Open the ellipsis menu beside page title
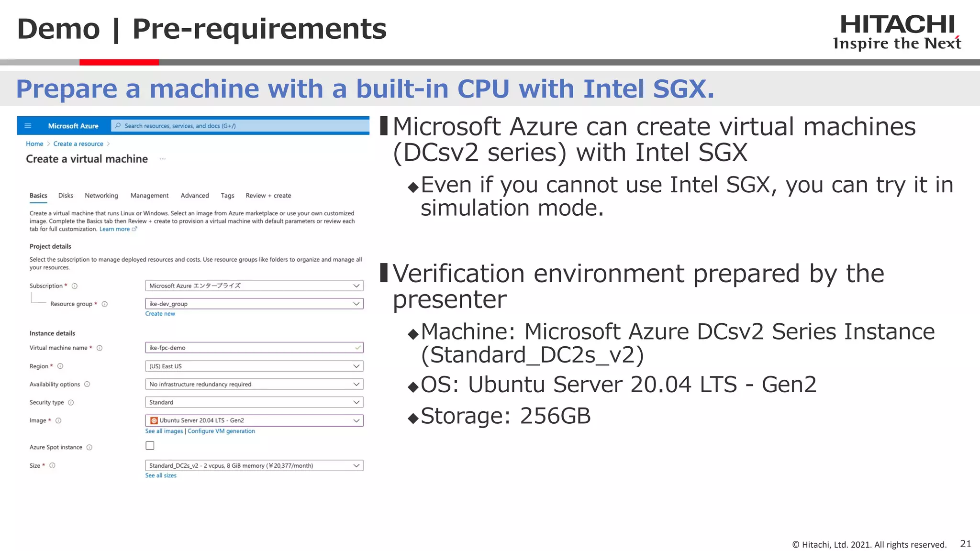The height and width of the screenshot is (551, 980). pos(163,159)
